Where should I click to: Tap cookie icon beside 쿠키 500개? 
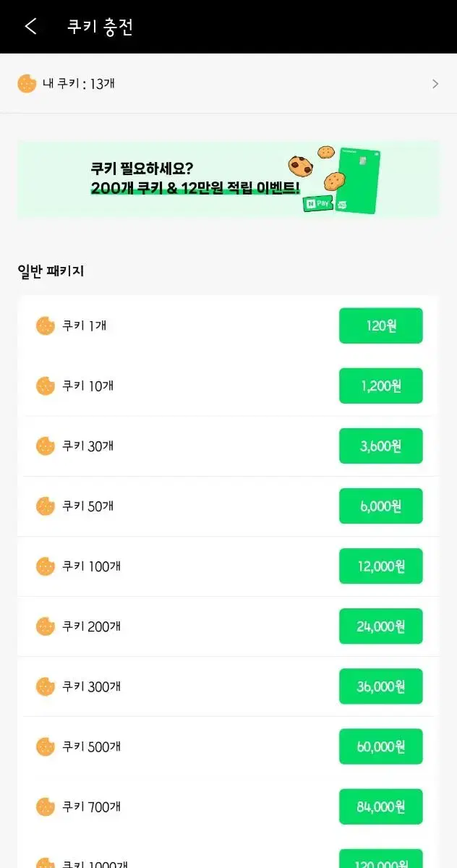(46, 746)
